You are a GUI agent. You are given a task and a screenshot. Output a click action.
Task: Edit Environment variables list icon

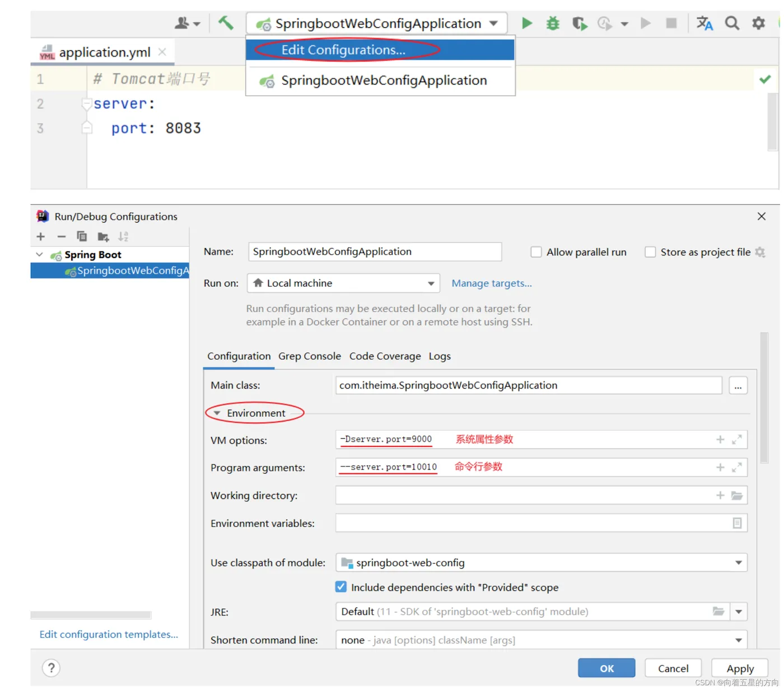pyautogui.click(x=737, y=523)
